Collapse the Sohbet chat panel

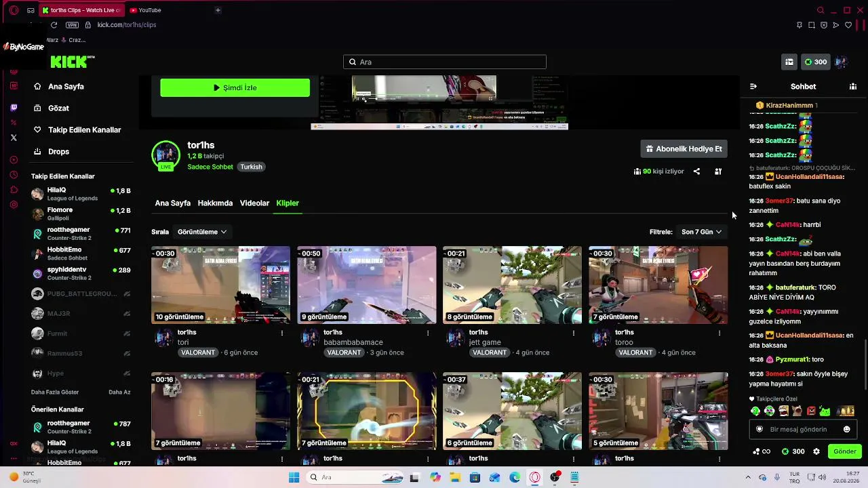pyautogui.click(x=753, y=87)
